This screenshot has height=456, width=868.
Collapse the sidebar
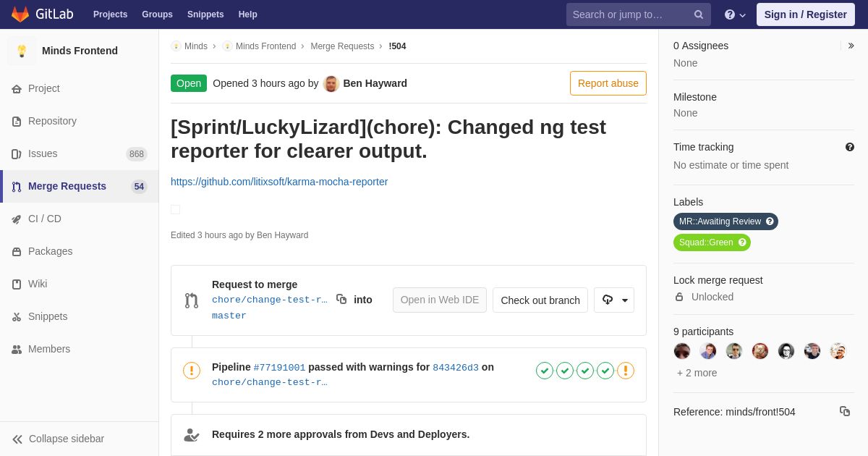pos(80,439)
